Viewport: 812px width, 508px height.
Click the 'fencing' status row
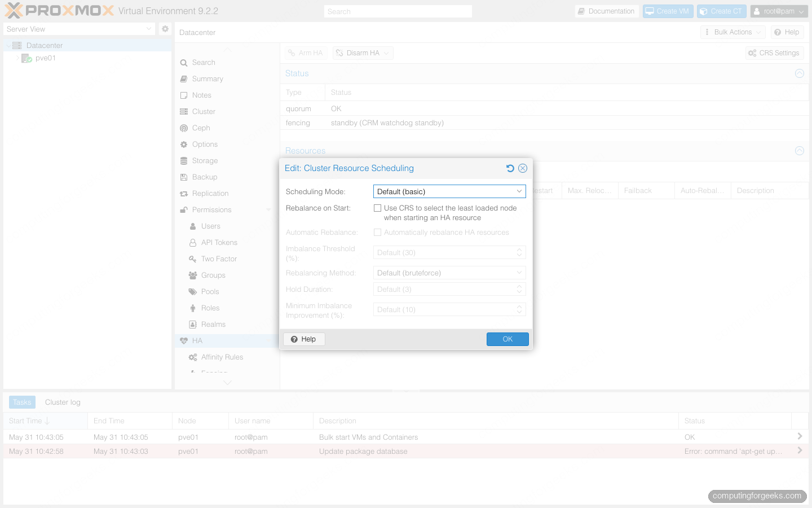tap(544, 122)
